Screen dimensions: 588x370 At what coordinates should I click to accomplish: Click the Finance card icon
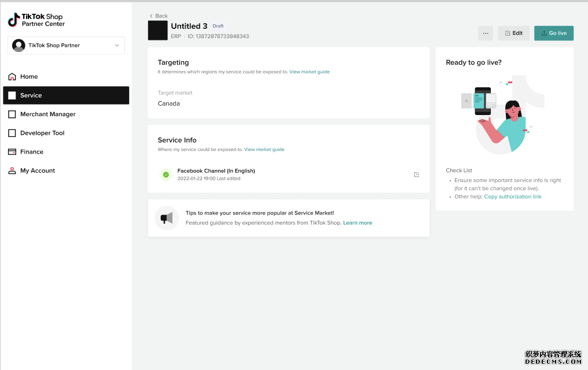(x=12, y=152)
